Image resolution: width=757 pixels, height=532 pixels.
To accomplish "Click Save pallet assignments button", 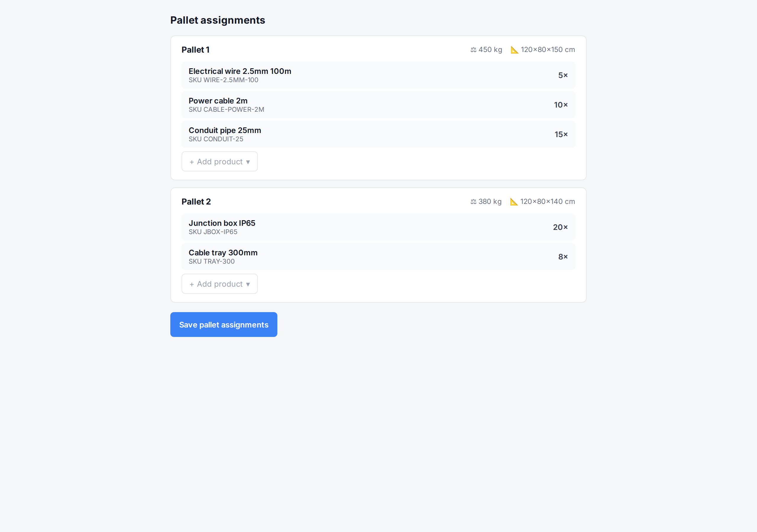I will [224, 325].
